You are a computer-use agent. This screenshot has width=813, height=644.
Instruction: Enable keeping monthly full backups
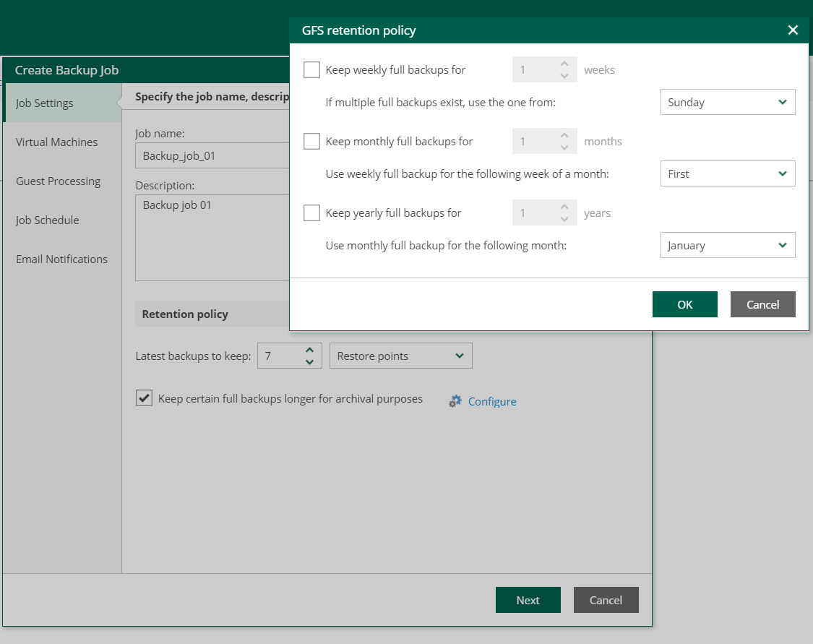click(x=311, y=141)
